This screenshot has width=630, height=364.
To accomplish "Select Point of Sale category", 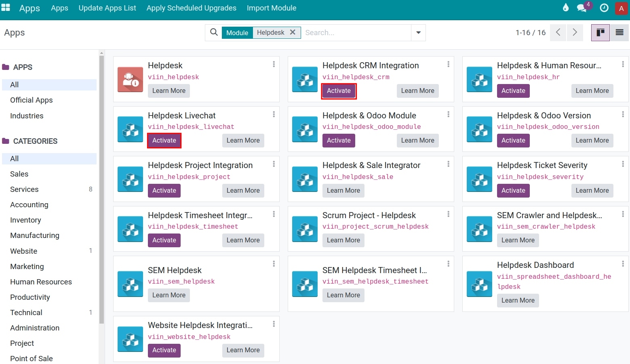I will 32,359.
